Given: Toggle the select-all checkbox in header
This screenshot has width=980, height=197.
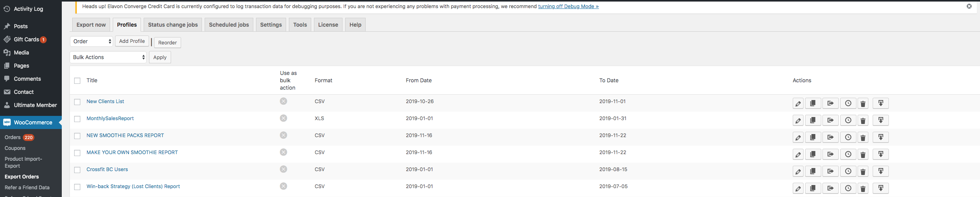Looking at the screenshot, I should pos(77,81).
